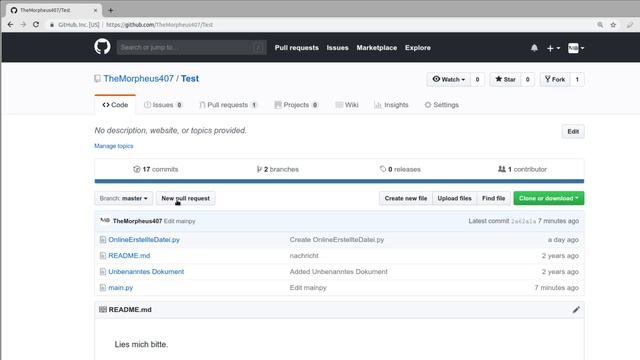The image size is (640, 360).
Task: Click the language bar below repository stats
Action: [339, 181]
